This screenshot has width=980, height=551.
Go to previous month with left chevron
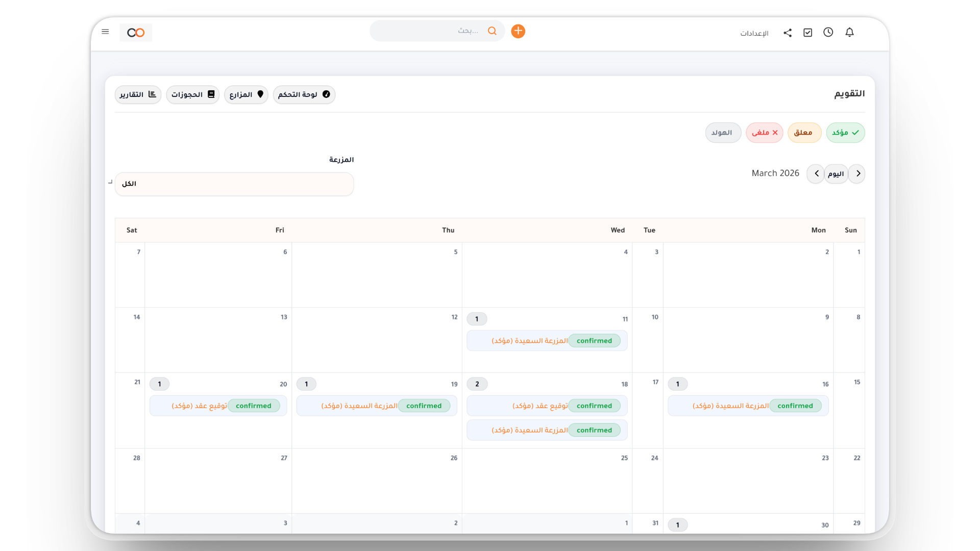816,173
